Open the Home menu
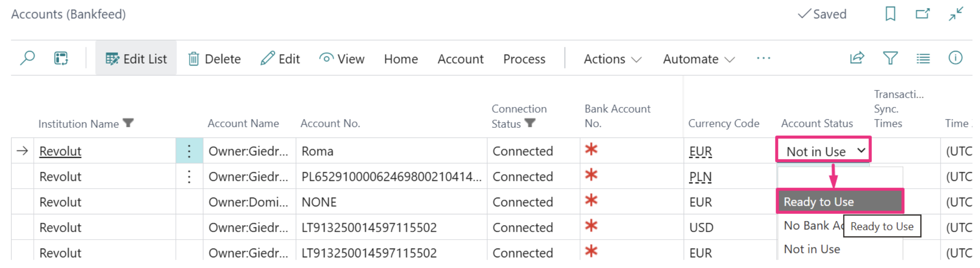This screenshot has width=980, height=268. coord(401,59)
